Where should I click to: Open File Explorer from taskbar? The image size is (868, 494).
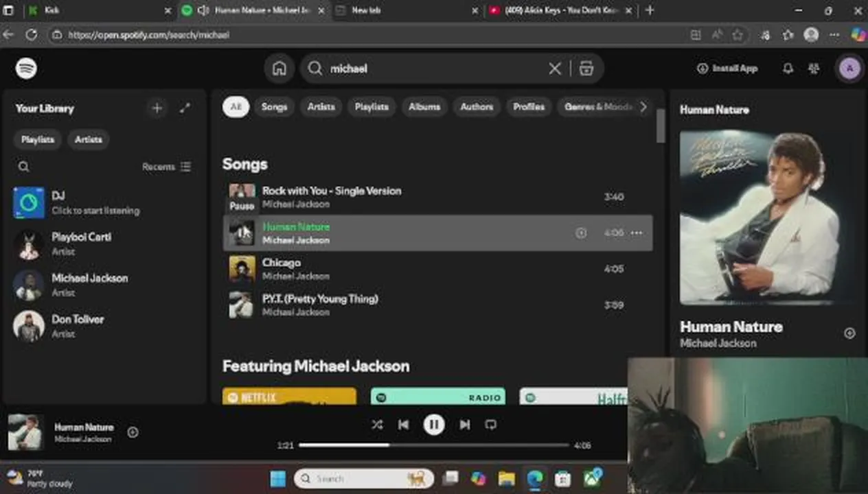tap(506, 478)
